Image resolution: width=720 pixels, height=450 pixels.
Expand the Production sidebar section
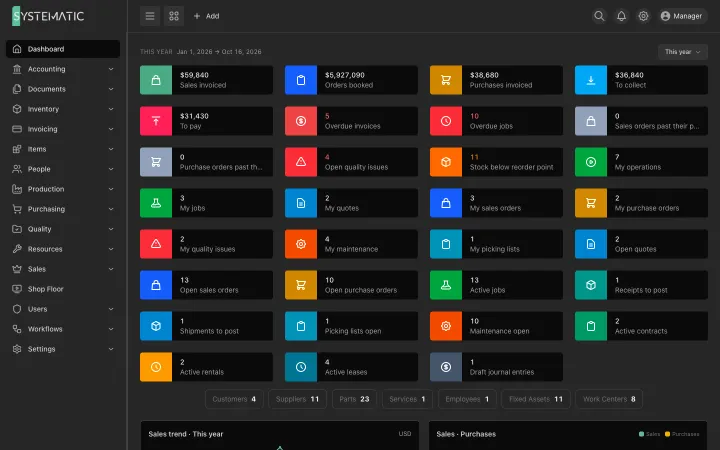(63, 189)
